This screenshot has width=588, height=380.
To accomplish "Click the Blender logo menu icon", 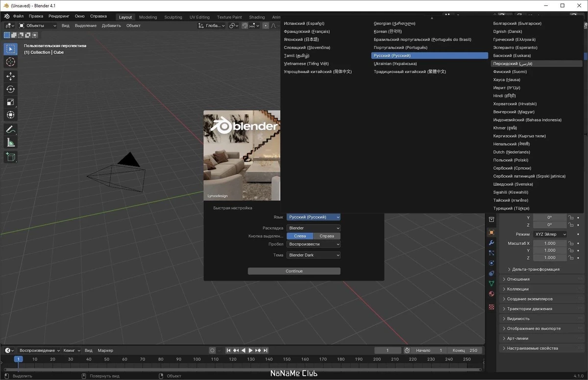I will (x=6, y=16).
